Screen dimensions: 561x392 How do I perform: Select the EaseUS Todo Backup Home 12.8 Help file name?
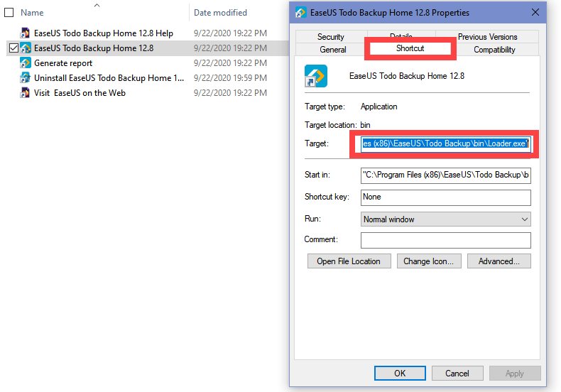click(104, 33)
